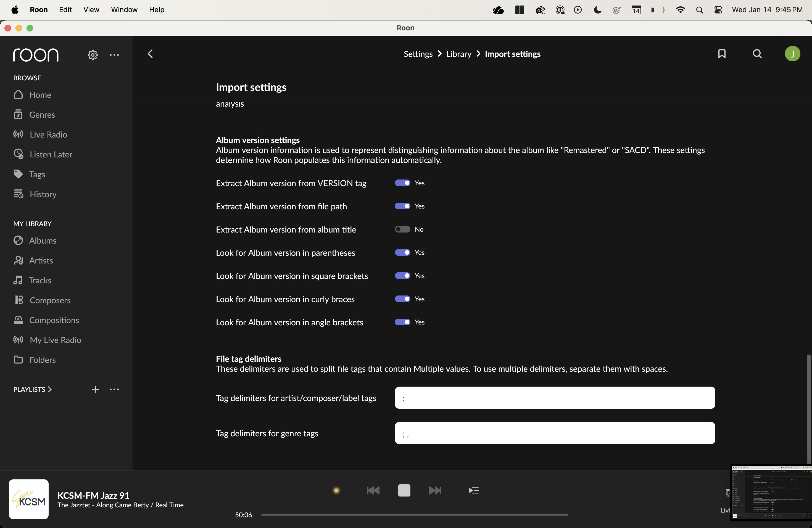Click the bookmark icon in header
This screenshot has width=812, height=528.
click(x=722, y=54)
